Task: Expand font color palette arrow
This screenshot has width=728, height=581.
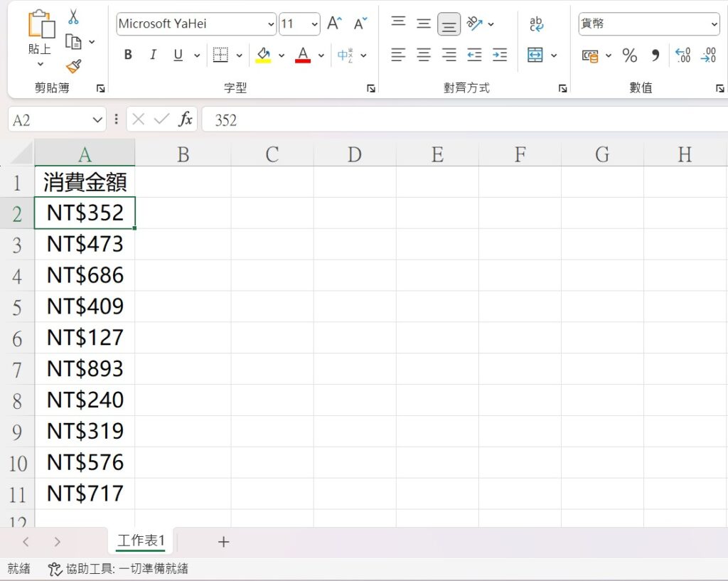Action: click(321, 55)
